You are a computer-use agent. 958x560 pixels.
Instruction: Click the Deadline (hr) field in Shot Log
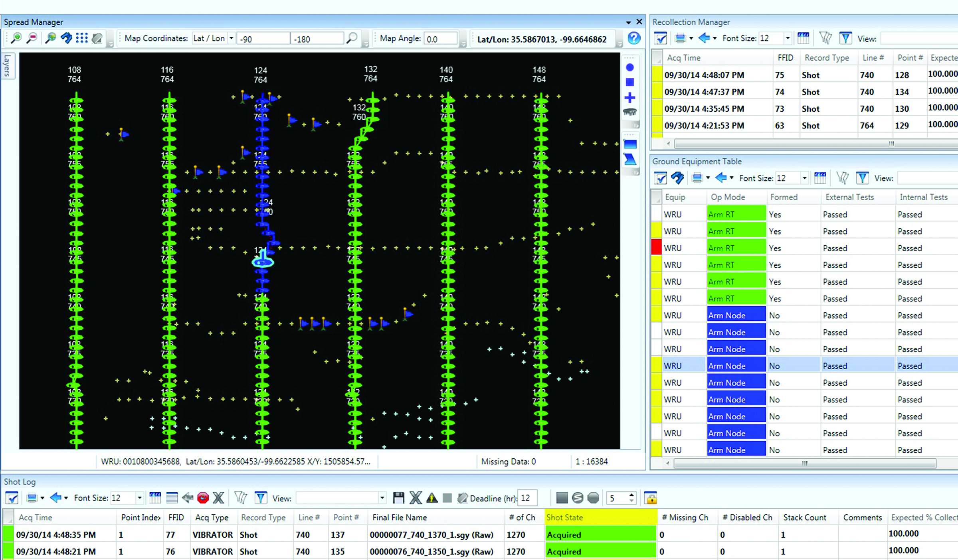coord(527,498)
